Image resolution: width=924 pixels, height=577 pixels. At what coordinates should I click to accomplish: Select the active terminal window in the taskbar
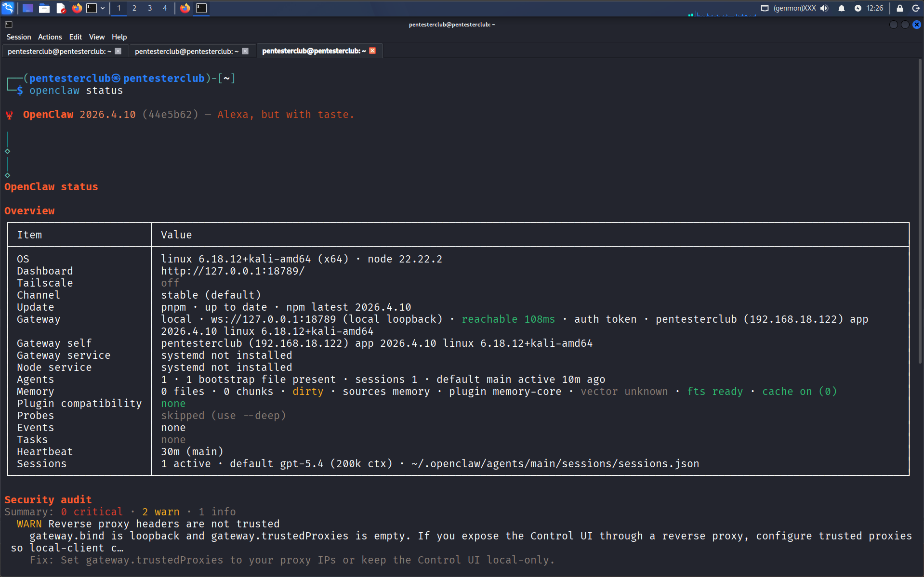(201, 8)
